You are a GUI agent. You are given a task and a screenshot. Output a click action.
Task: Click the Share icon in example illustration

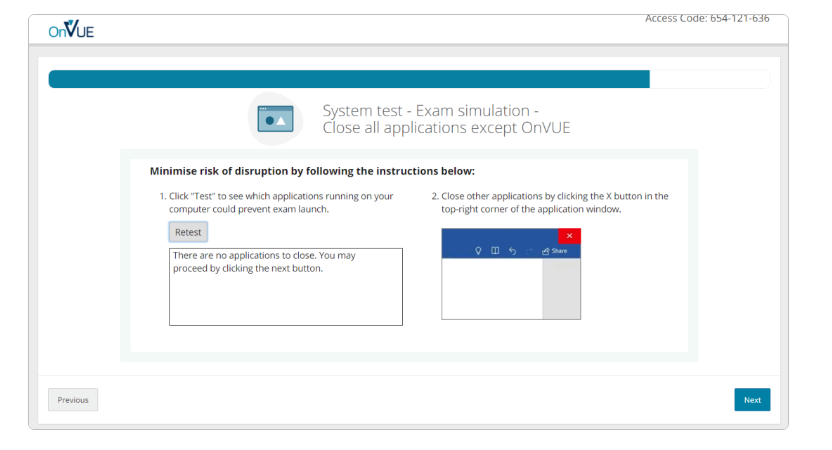click(x=554, y=251)
